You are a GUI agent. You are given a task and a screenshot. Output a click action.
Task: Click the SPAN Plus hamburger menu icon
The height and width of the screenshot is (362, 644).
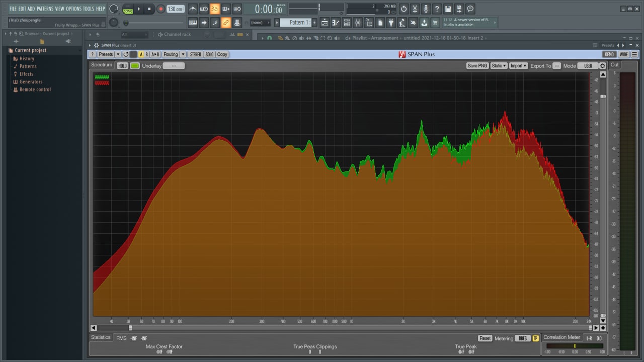tap(634, 54)
